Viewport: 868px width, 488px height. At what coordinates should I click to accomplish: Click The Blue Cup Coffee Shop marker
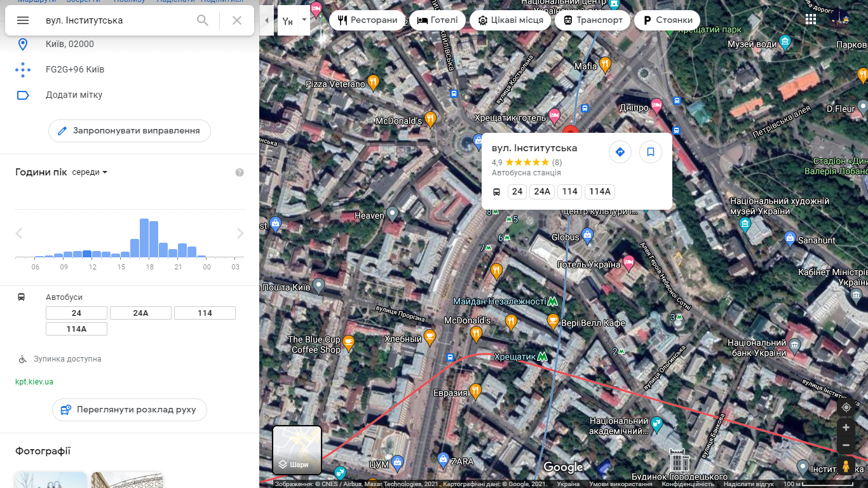click(x=348, y=343)
